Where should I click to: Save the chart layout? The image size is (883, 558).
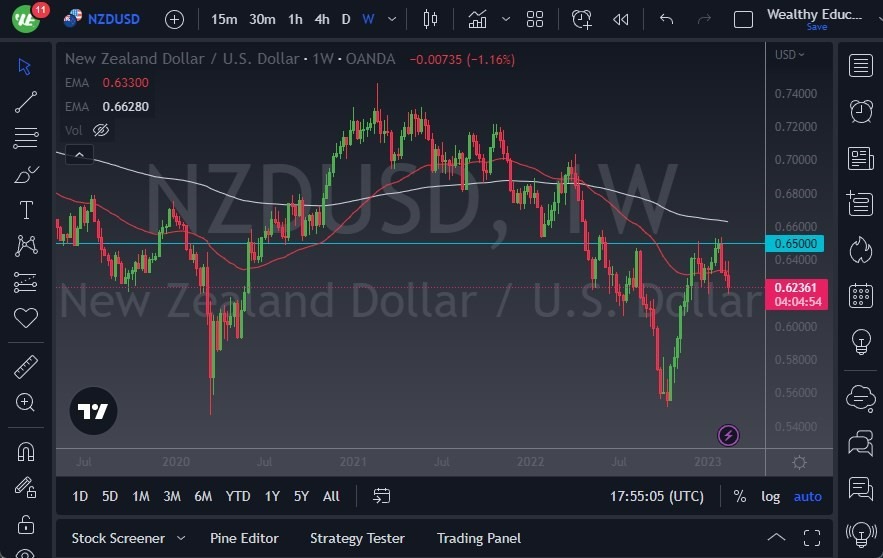(817, 27)
